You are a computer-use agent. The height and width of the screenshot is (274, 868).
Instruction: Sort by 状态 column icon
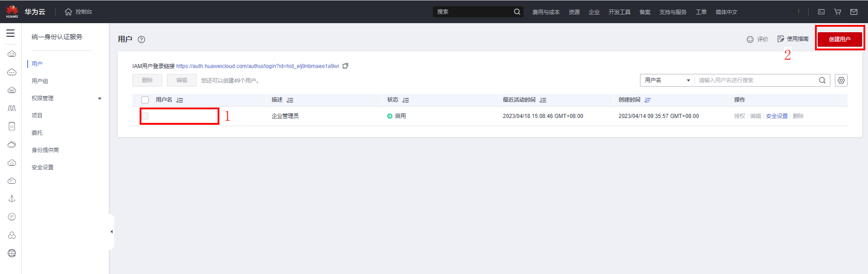406,100
